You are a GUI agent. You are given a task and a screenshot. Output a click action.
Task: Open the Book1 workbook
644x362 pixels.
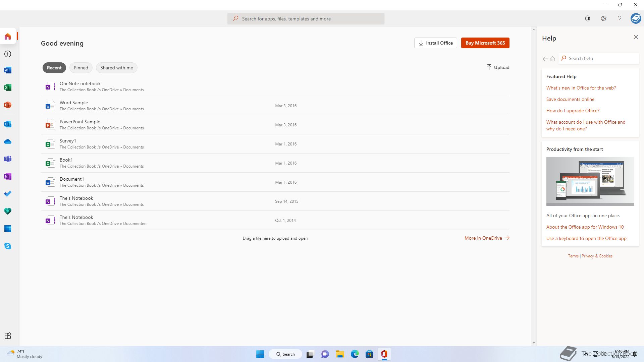pyautogui.click(x=275, y=163)
